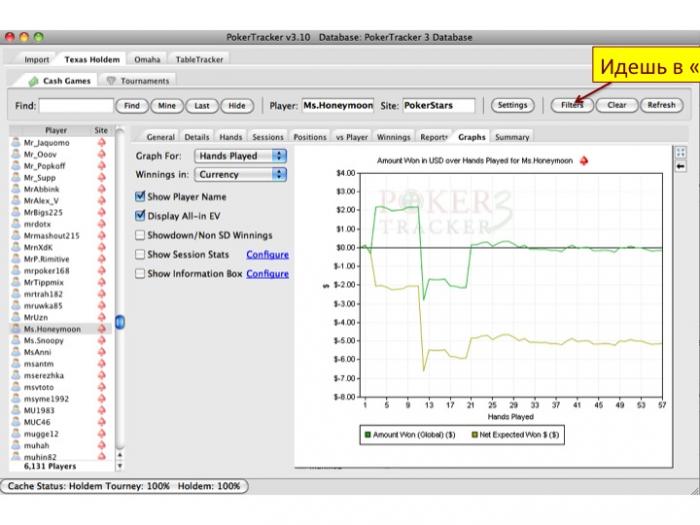This screenshot has width=700, height=525.
Task: Click the Find button
Action: click(132, 106)
